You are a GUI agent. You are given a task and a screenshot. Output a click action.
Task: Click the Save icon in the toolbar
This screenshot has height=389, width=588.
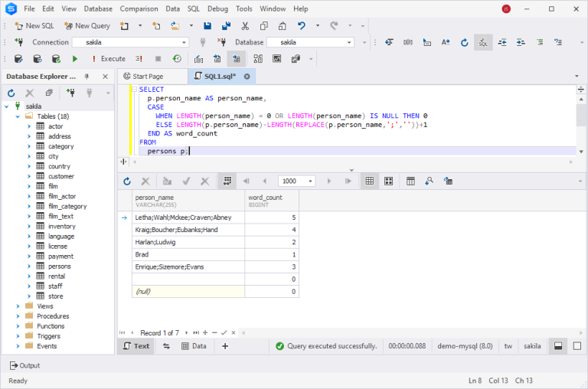tap(207, 26)
